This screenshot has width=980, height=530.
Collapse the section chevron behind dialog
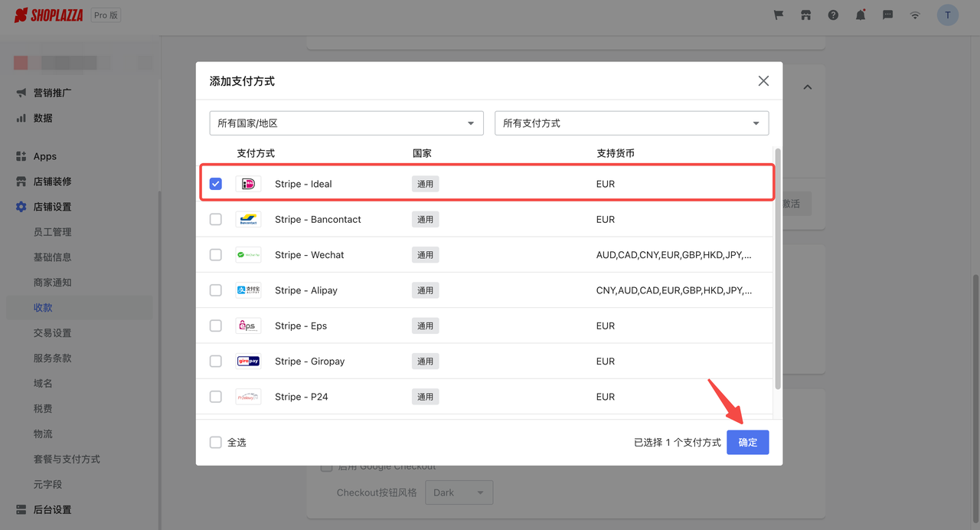click(x=807, y=87)
